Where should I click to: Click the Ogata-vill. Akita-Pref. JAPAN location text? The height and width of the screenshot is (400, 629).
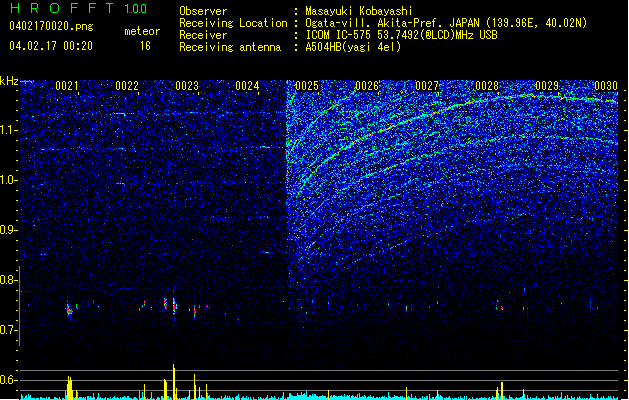pyautogui.click(x=446, y=23)
